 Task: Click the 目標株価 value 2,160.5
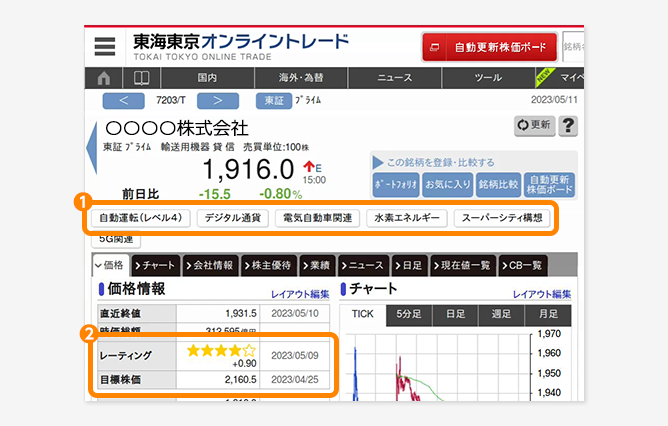[240, 380]
